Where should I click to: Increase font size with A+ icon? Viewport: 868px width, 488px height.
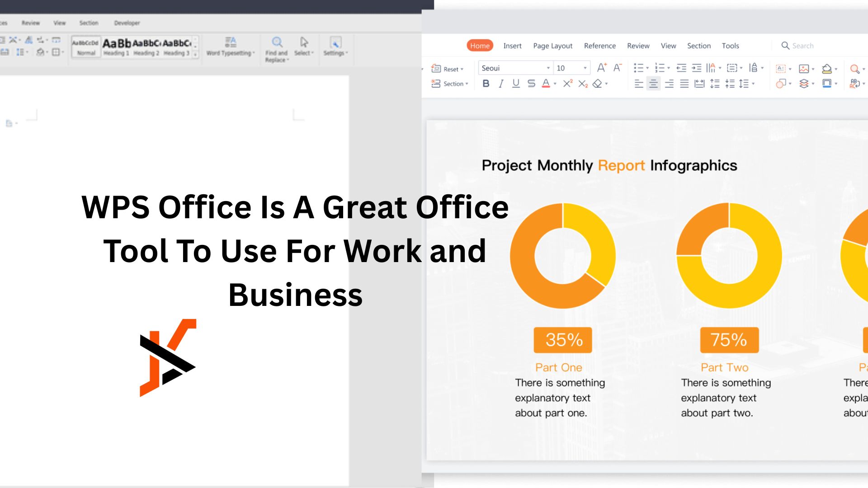click(601, 68)
